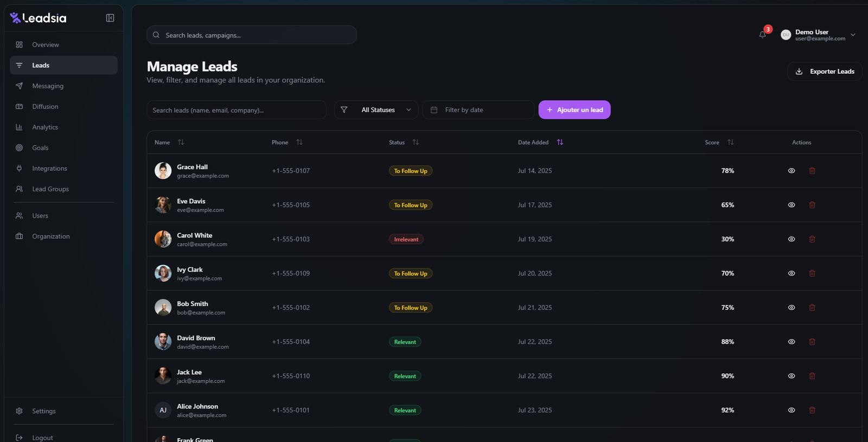Click the Ajouter un lead button
Screen dimensions: 868x442
(x=574, y=110)
